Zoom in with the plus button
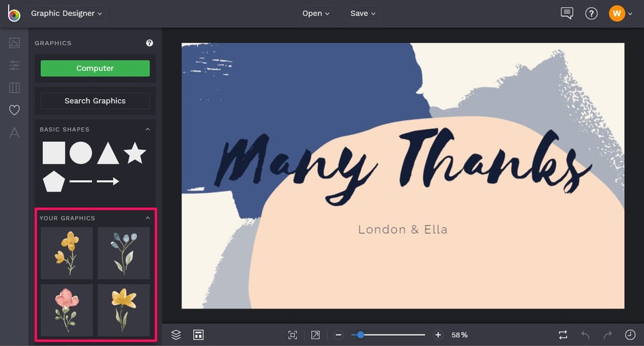This screenshot has width=644, height=346. pyautogui.click(x=438, y=335)
